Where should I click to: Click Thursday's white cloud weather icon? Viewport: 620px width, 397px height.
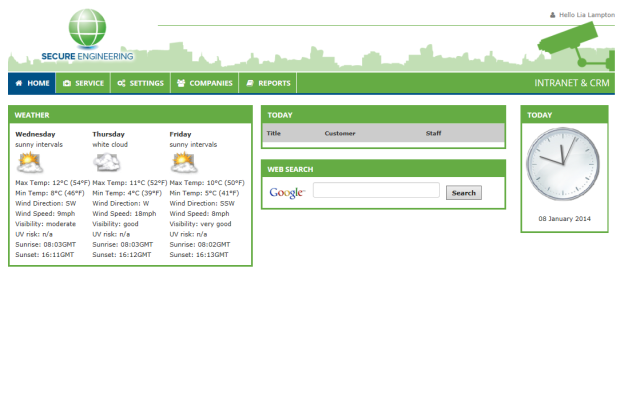pyautogui.click(x=106, y=163)
